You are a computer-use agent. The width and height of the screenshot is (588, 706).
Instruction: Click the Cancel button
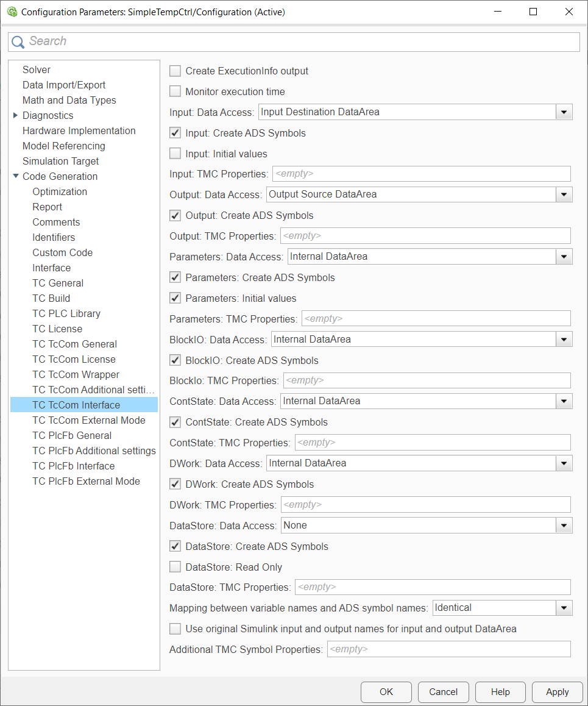[443, 692]
